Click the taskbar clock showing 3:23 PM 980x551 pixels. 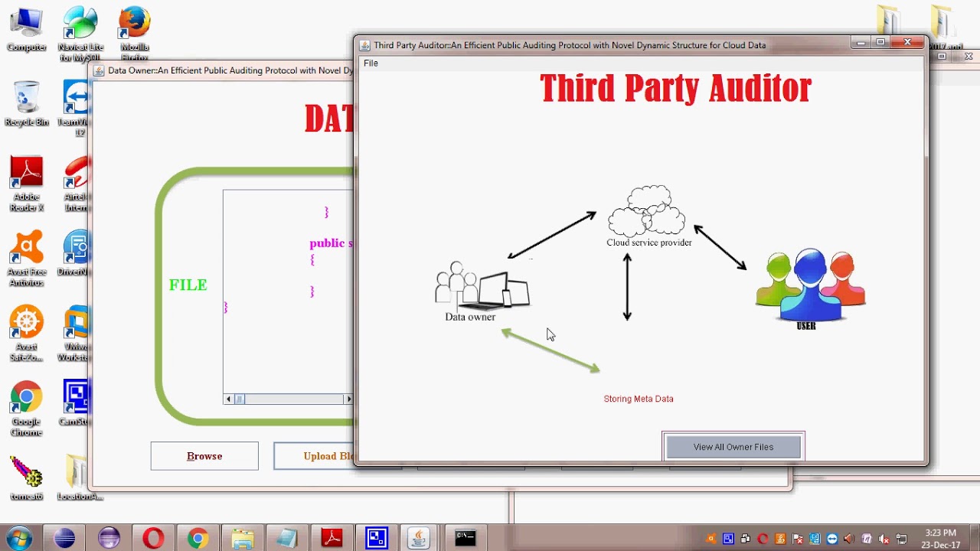pos(941,539)
